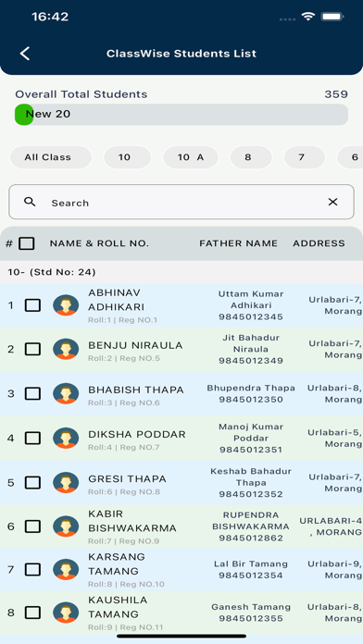Click the search magnifier icon
The image size is (363, 644).
click(x=30, y=202)
